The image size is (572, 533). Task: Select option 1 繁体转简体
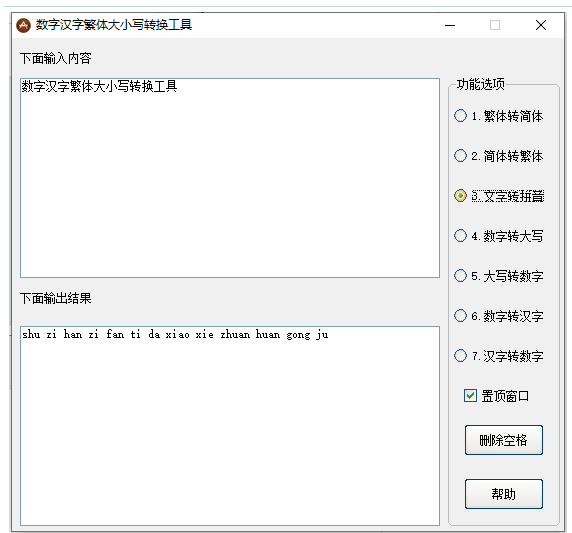pyautogui.click(x=498, y=116)
